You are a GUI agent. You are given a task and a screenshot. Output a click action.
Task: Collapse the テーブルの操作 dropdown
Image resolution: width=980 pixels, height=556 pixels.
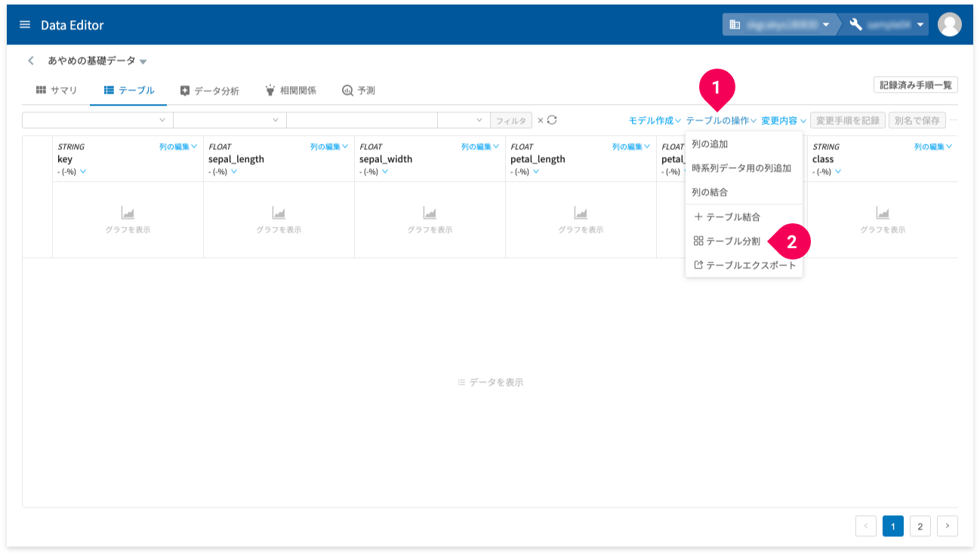click(x=720, y=120)
